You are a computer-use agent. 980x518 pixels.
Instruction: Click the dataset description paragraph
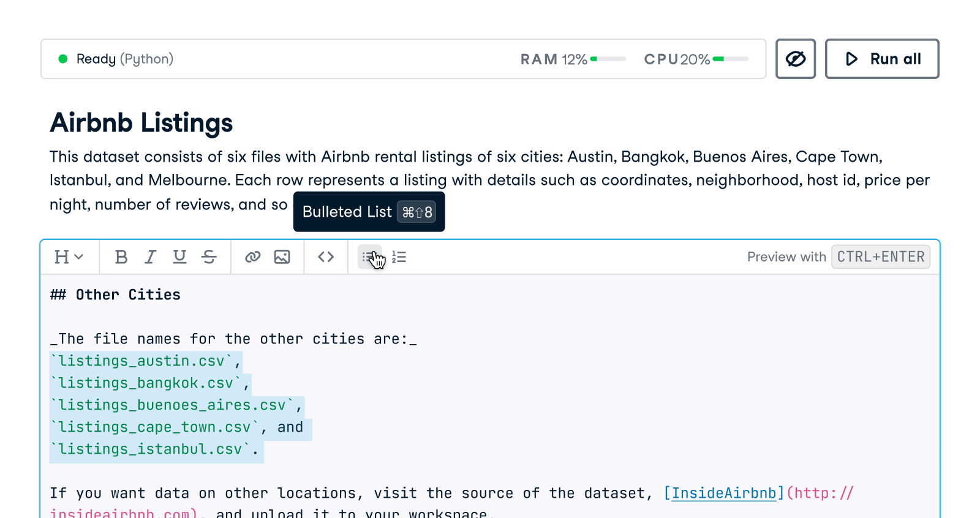click(490, 181)
